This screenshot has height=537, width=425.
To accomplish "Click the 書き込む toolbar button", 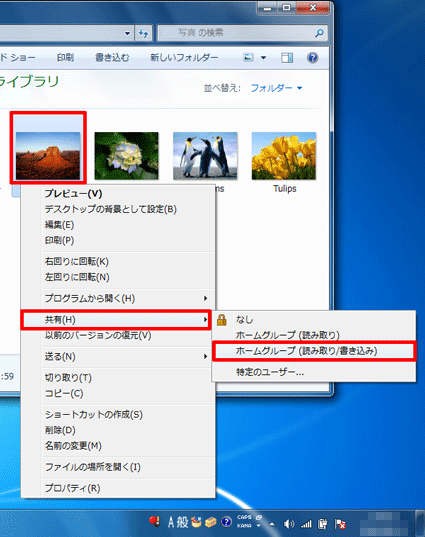I will pyautogui.click(x=112, y=58).
